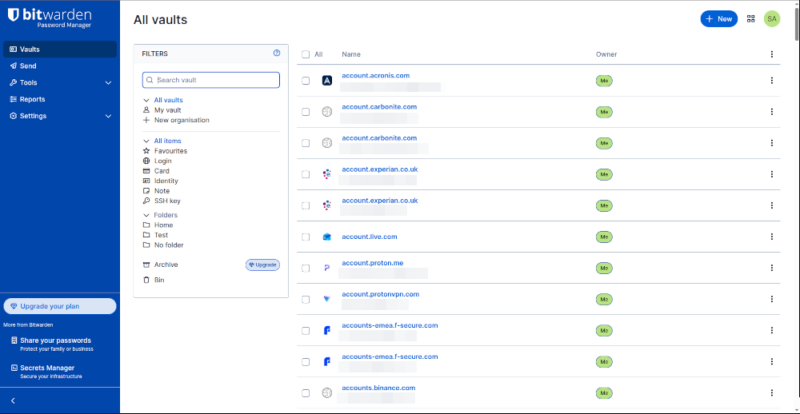800x414 pixels.
Task: Open the account.proton.me item link
Action: click(372, 263)
